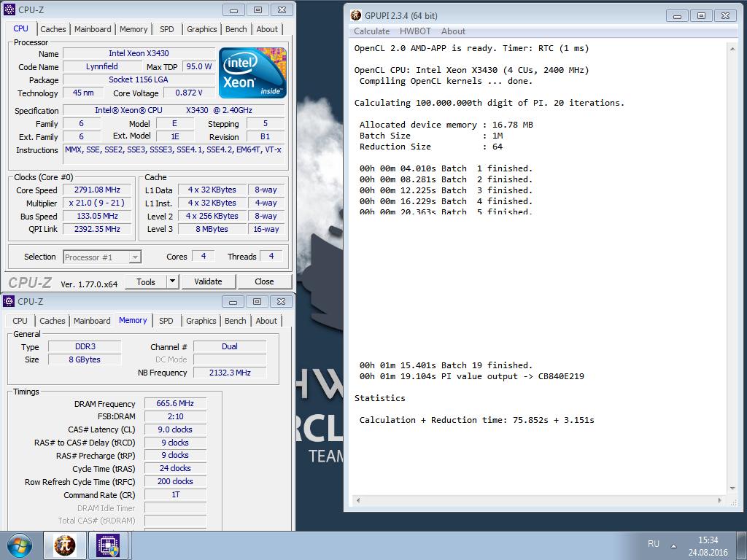Open Graphics tab in bottom CPU-Z window

(201, 321)
